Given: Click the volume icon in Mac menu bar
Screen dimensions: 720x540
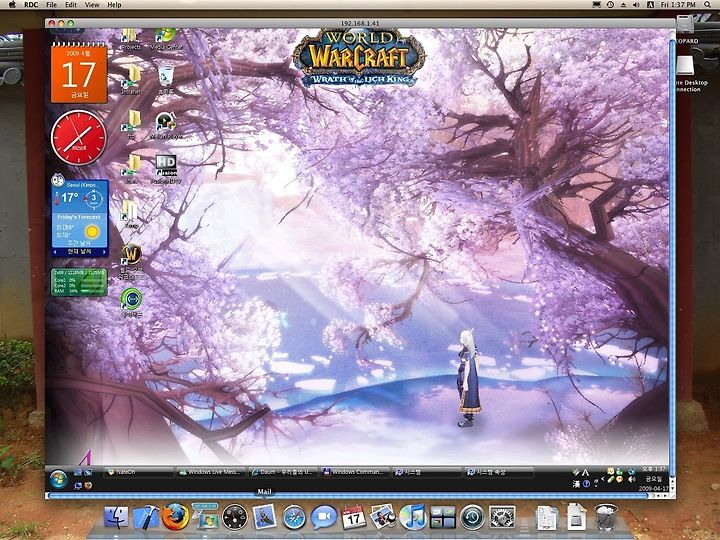Looking at the screenshot, I should 636,5.
